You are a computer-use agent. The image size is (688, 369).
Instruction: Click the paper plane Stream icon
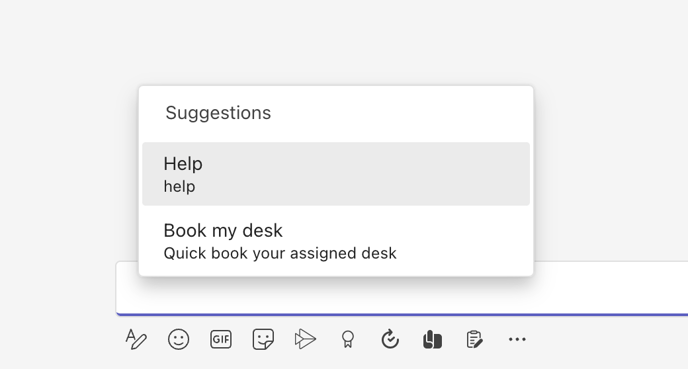tap(305, 339)
